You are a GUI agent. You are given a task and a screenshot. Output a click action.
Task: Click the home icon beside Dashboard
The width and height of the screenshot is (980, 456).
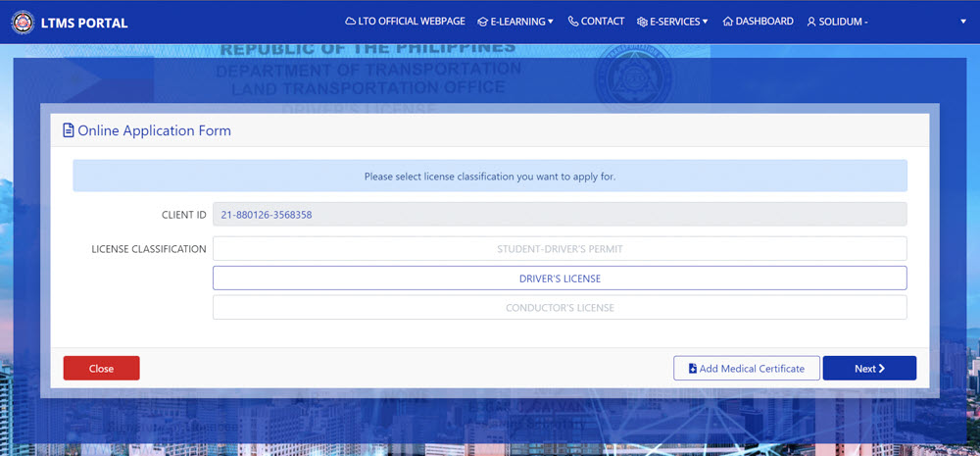(727, 22)
